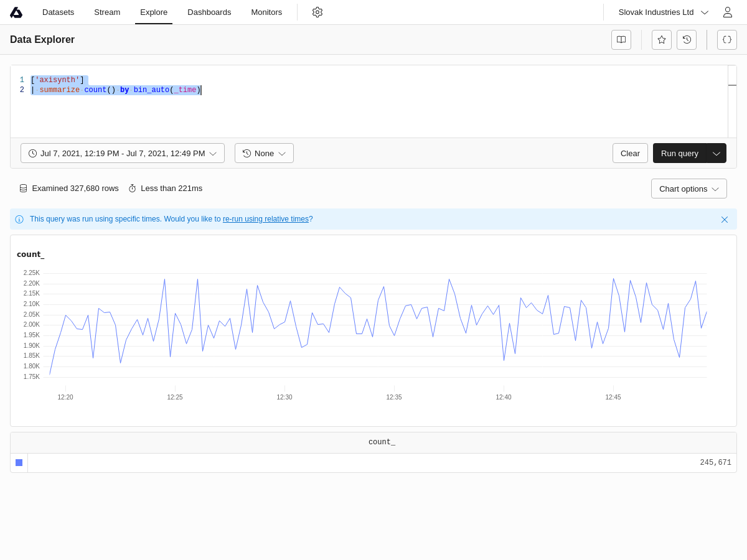Click the blue count_ series color swatch

pyautogui.click(x=19, y=463)
